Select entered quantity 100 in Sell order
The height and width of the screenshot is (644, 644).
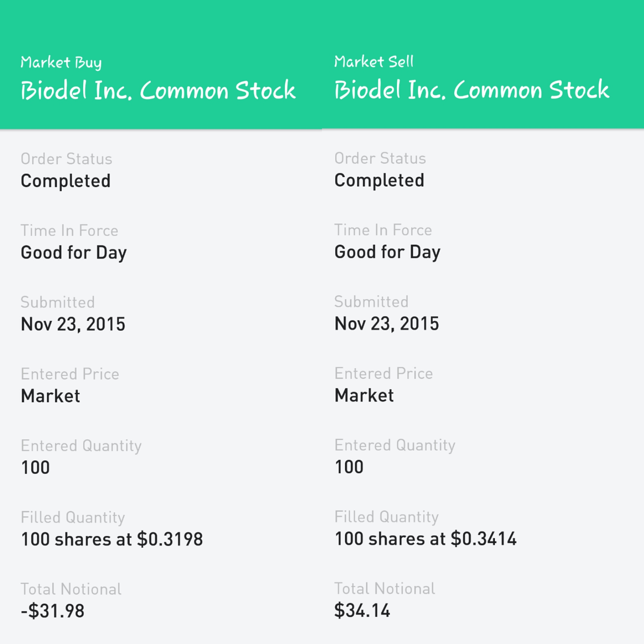click(349, 467)
